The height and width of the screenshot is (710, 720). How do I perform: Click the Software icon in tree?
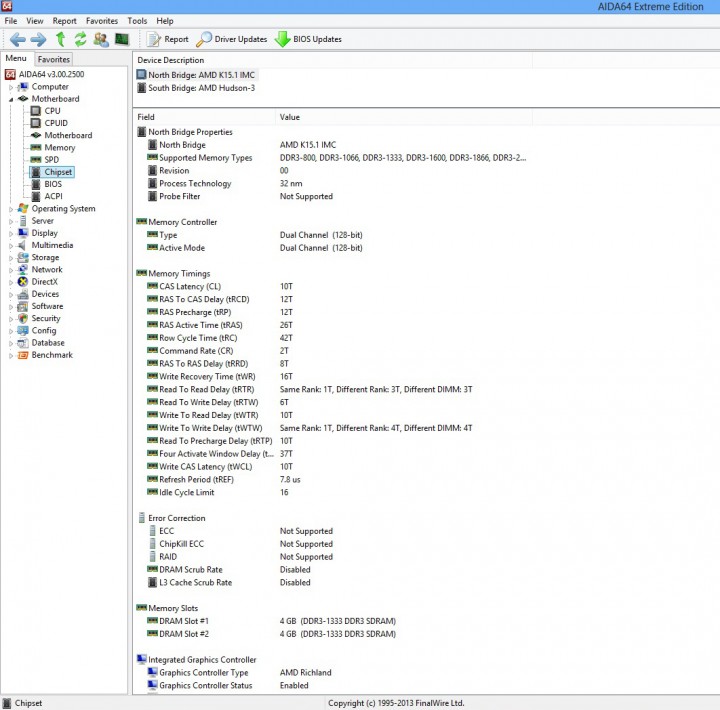tap(23, 306)
